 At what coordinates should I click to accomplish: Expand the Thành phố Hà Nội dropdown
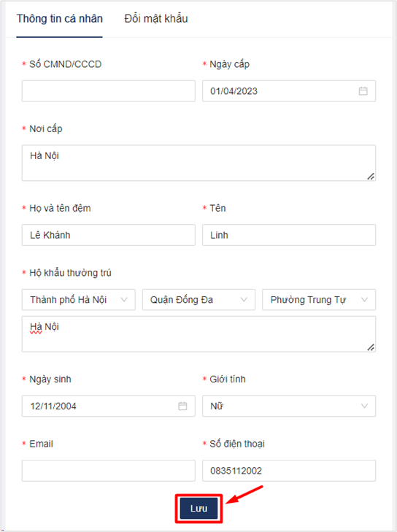coord(79,300)
